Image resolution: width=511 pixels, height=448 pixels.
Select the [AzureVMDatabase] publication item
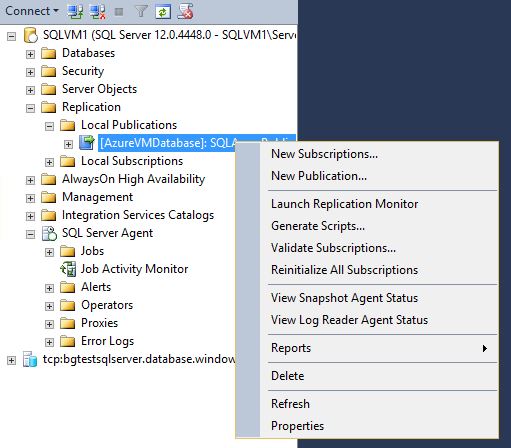167,143
